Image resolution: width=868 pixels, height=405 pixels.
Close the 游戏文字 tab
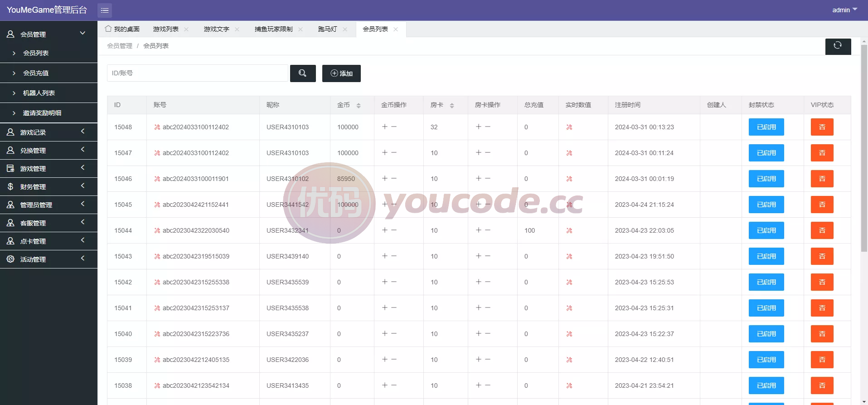[x=237, y=29]
